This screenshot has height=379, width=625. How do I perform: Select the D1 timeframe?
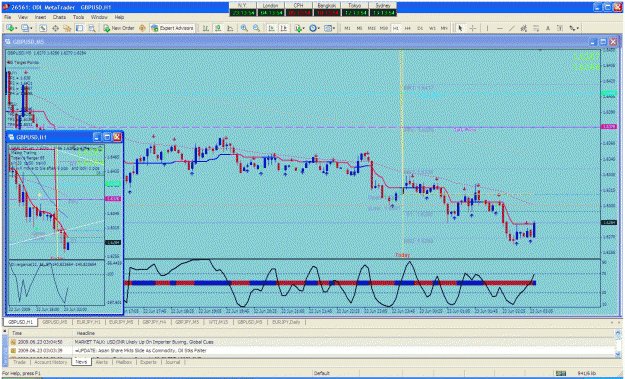tap(420, 28)
